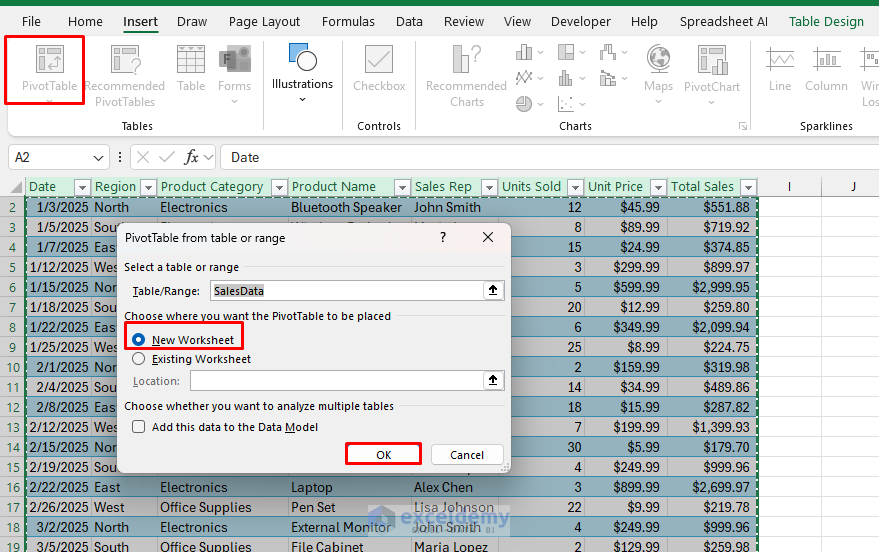Select the New Worksheet radio option
Viewport: 879px width, 552px height.
click(x=139, y=340)
